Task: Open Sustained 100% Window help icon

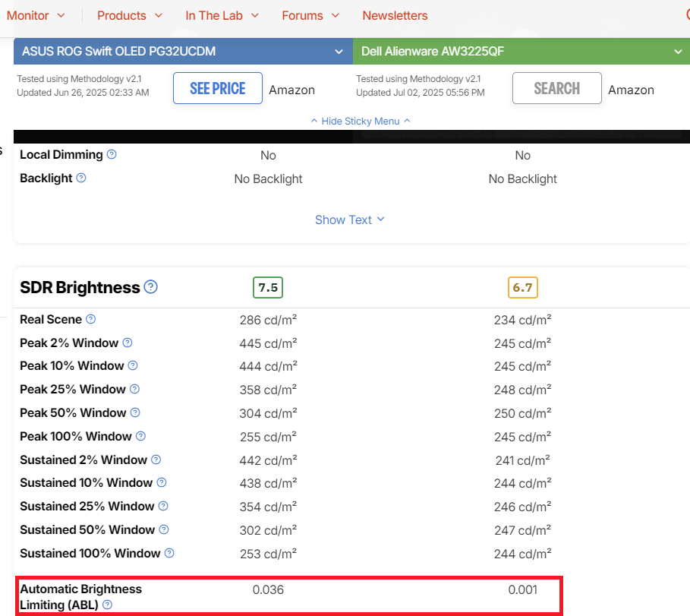Action: [x=169, y=553]
